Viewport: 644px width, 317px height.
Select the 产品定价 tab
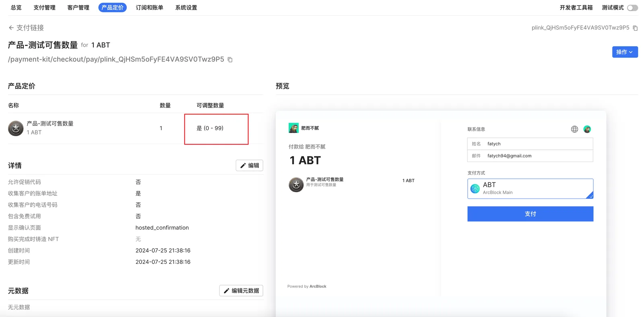pyautogui.click(x=112, y=8)
